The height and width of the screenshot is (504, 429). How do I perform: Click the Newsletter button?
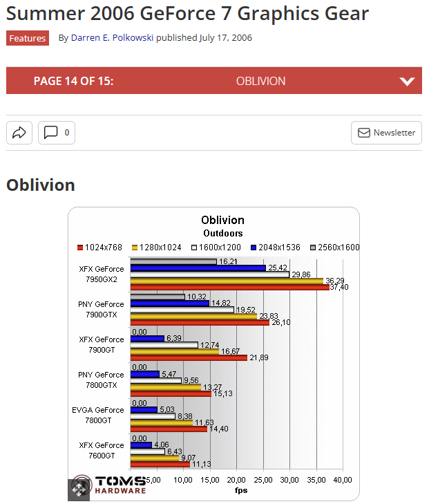pos(386,133)
